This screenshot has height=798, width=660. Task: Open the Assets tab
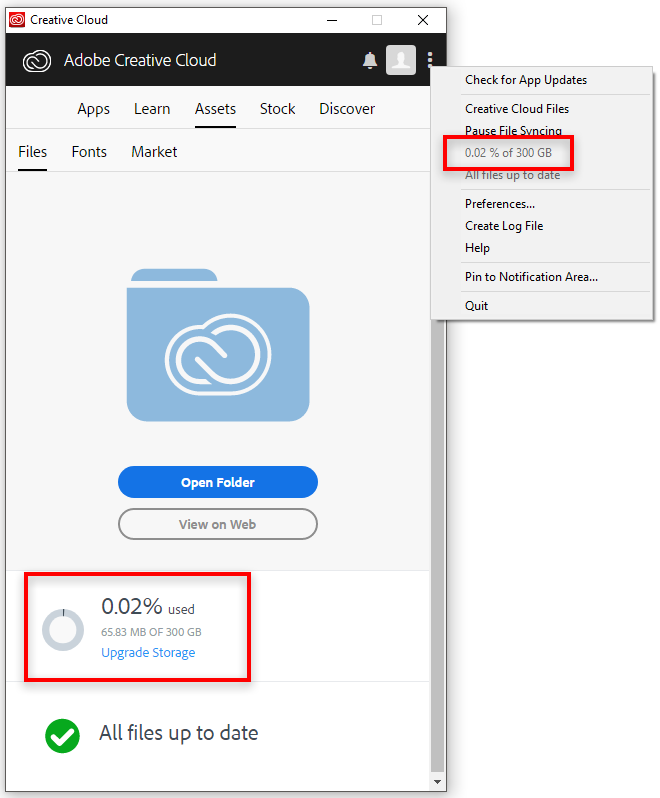coord(215,109)
